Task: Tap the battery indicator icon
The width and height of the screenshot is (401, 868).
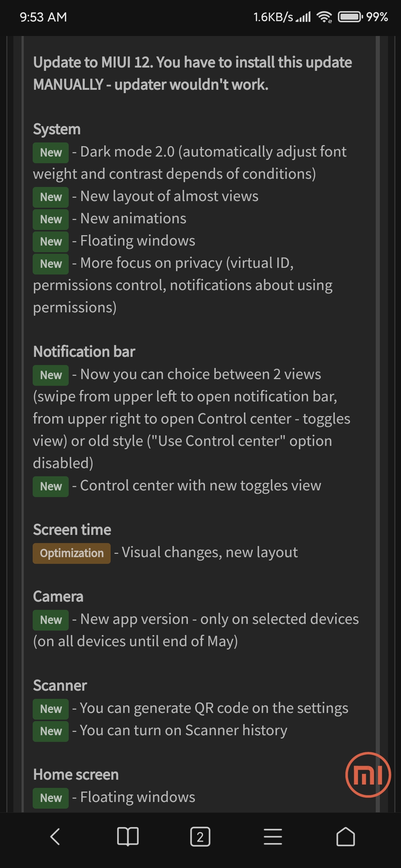Action: pyautogui.click(x=350, y=17)
